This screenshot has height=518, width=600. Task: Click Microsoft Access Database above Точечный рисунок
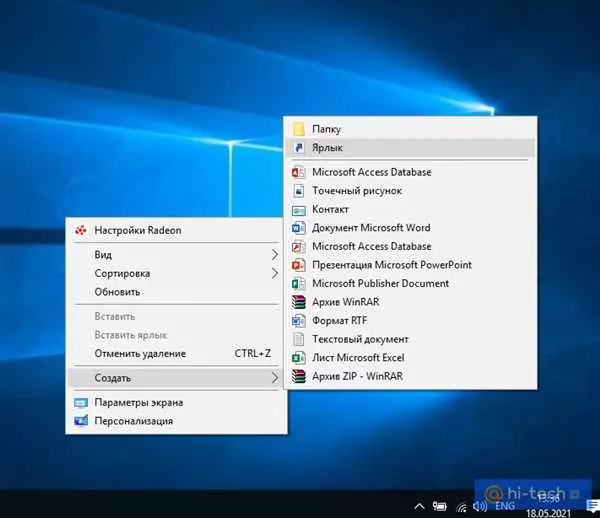coord(410,172)
